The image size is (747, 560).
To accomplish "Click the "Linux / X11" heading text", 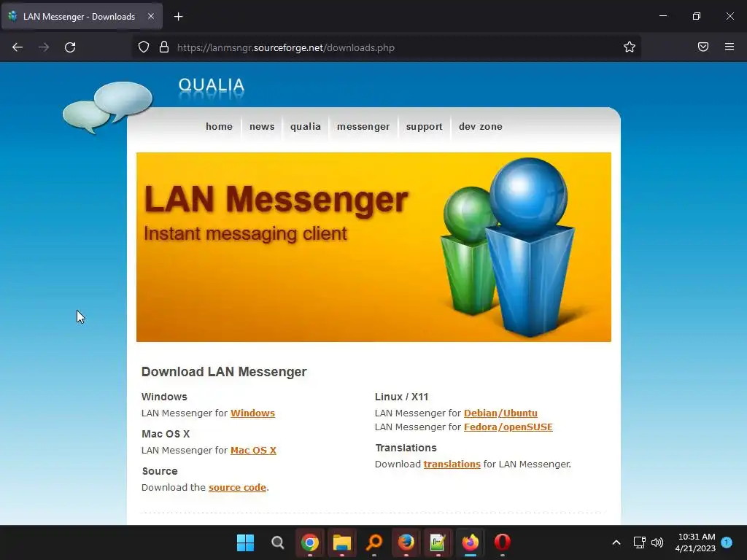I will pyautogui.click(x=402, y=397).
